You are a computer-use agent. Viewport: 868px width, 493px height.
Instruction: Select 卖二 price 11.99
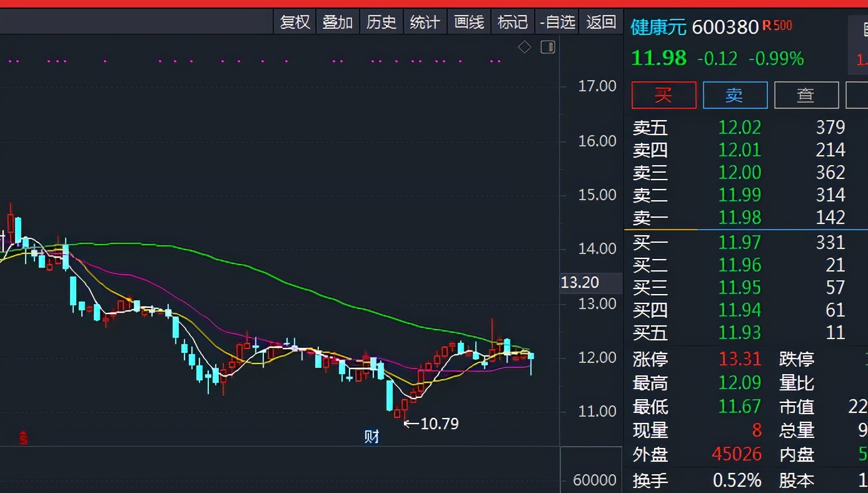pos(740,195)
